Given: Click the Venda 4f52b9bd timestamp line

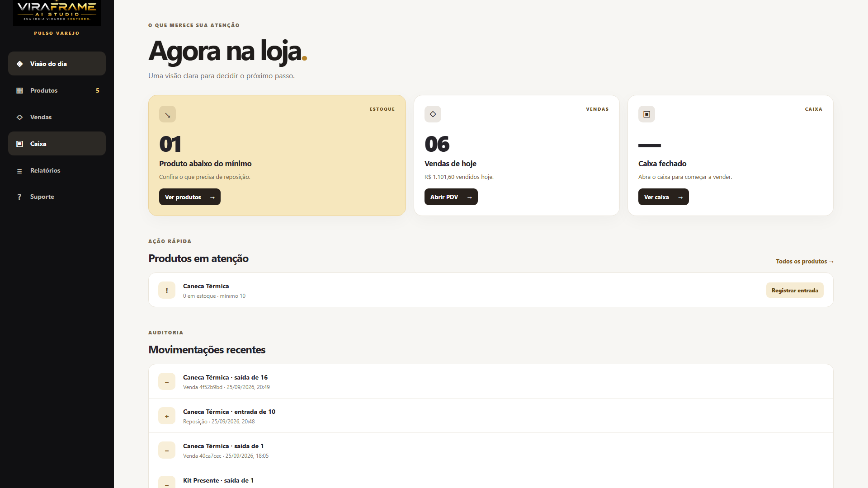Looking at the screenshot, I should coord(226,387).
